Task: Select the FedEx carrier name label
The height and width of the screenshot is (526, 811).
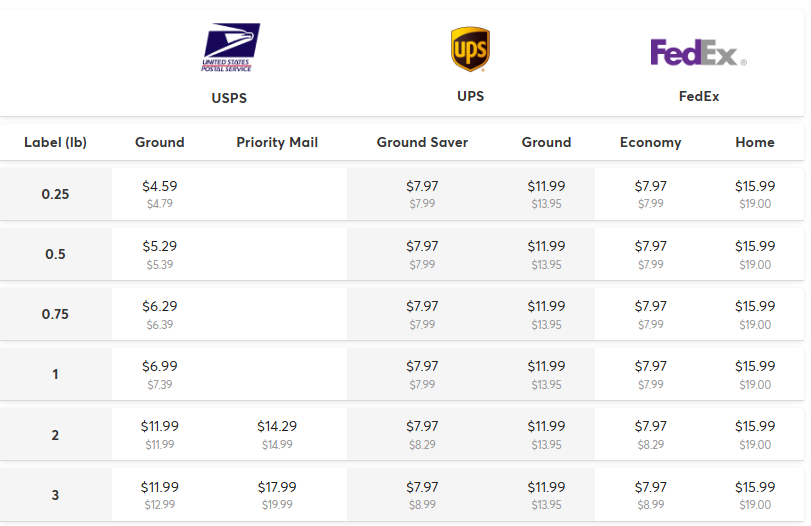Action: pos(698,97)
